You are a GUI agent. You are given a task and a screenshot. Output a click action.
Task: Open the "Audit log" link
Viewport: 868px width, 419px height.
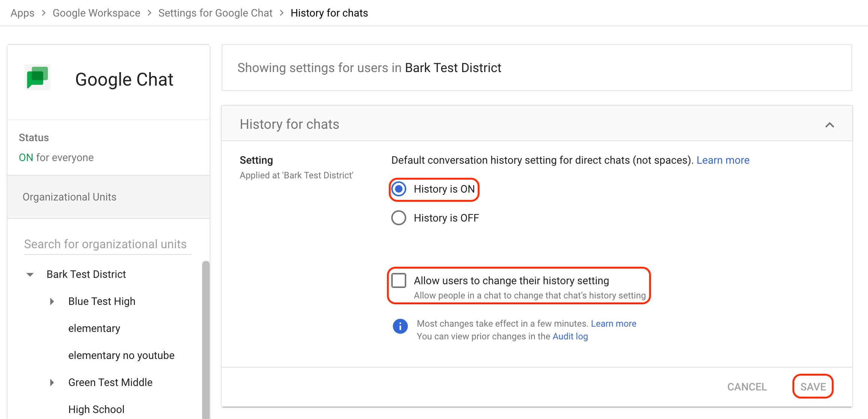tap(570, 336)
